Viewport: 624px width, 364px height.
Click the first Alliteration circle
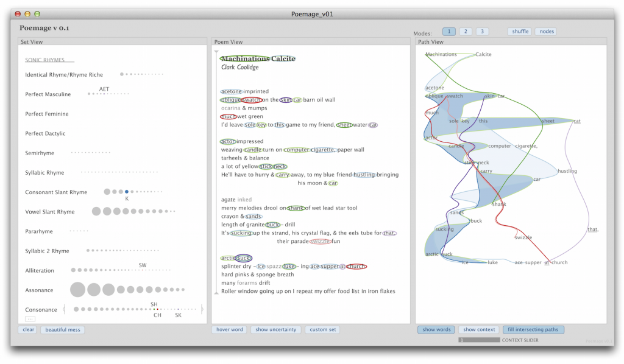coord(74,270)
